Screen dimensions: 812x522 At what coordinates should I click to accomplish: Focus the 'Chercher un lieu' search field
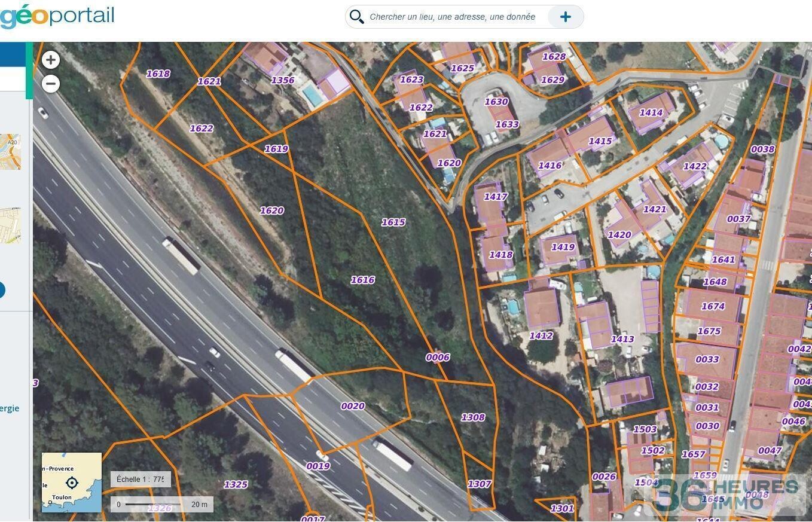pos(452,17)
